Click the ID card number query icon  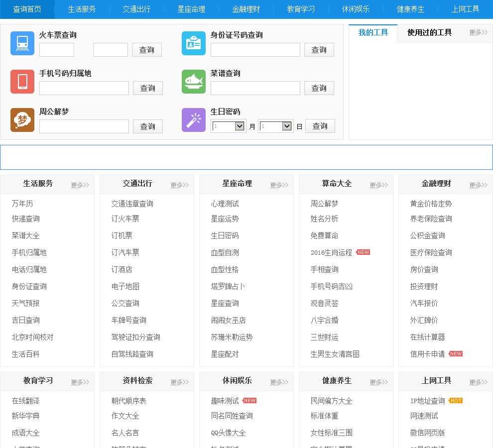(194, 43)
